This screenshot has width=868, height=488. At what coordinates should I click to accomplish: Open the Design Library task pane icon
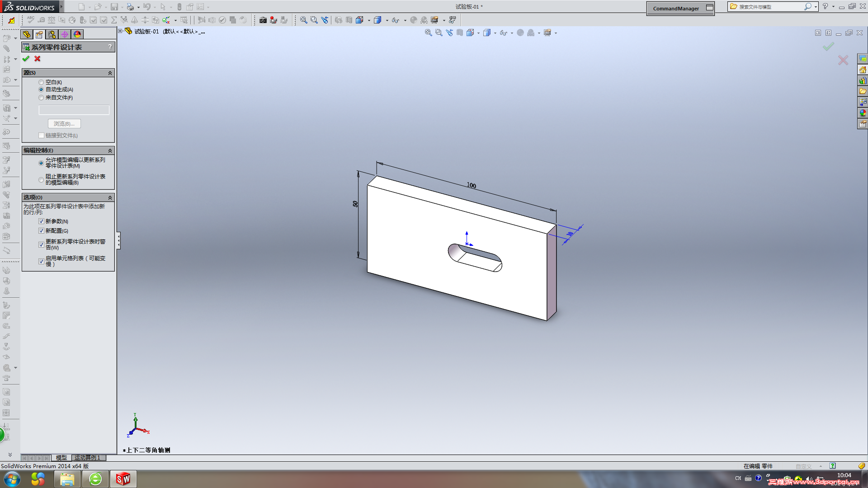tap(863, 81)
